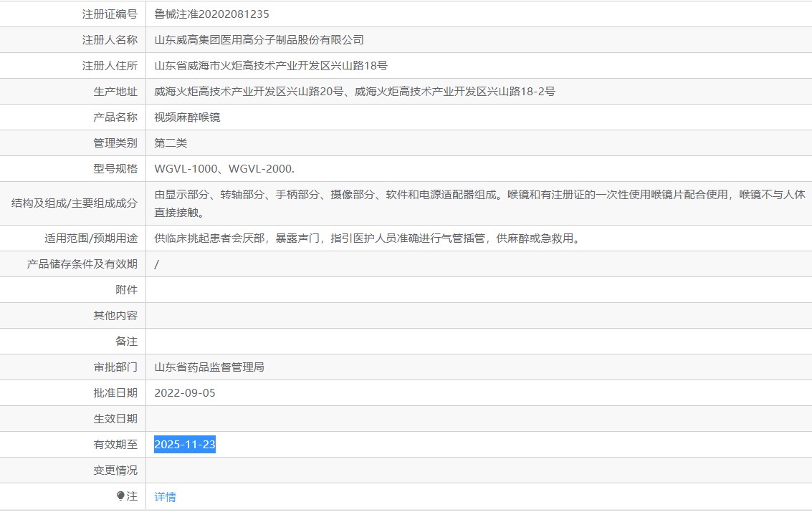This screenshot has height=512, width=812.
Task: Click management category value 第二类
Action: coord(171,143)
